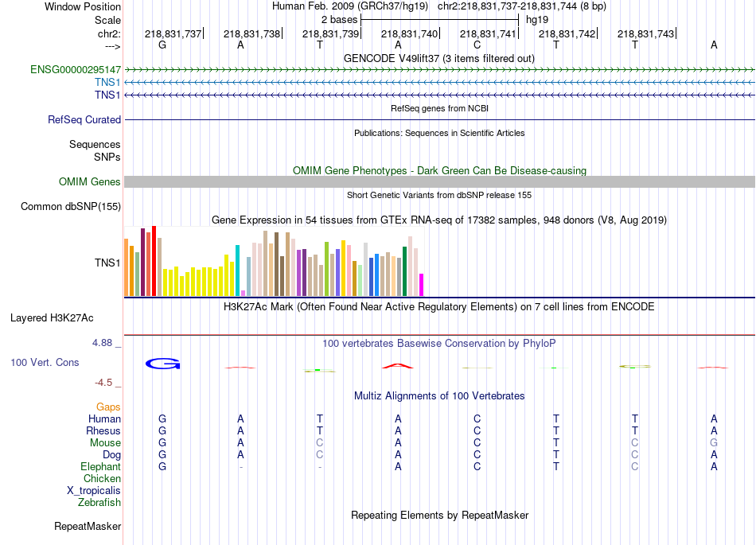Click Dog row C under 218,831,739
Image resolution: width=756 pixels, height=545 pixels.
pos(319,454)
